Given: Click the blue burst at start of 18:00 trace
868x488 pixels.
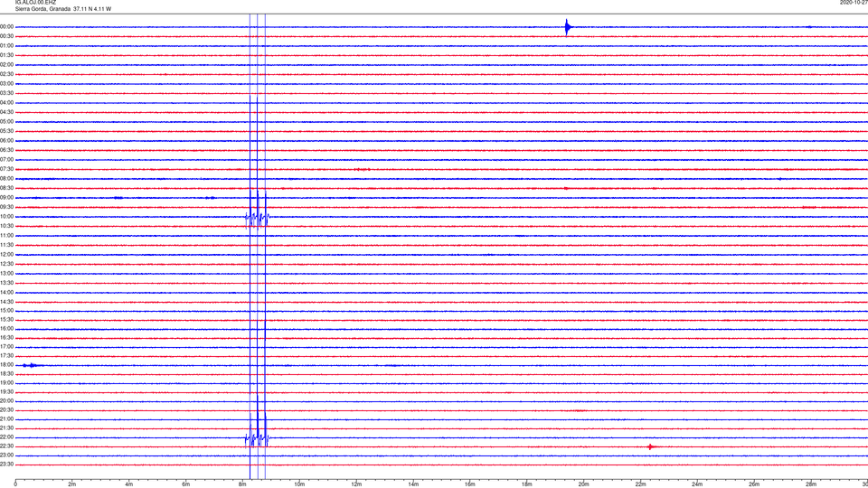Looking at the screenshot, I should coord(33,365).
